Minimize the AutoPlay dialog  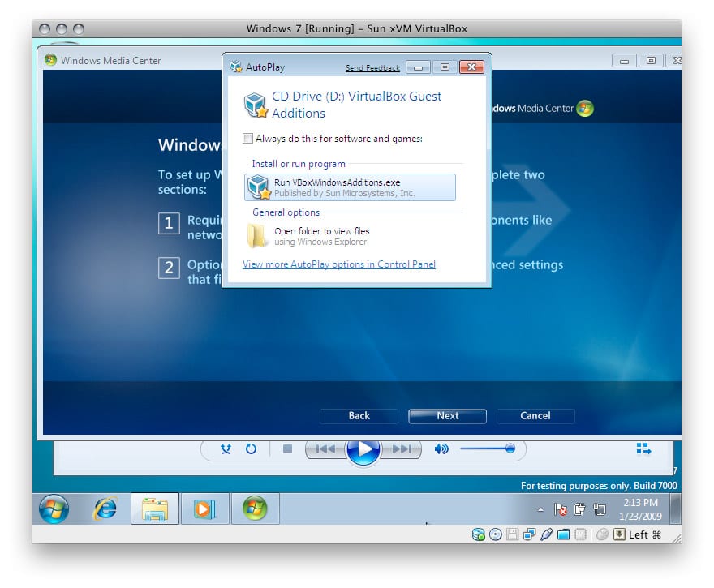[x=418, y=67]
